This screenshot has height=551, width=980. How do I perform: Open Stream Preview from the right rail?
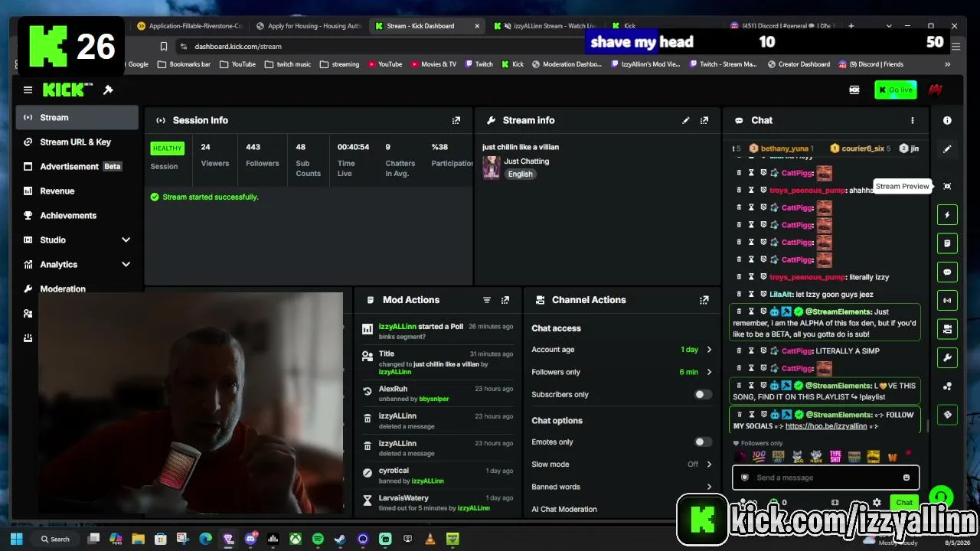pyautogui.click(x=947, y=186)
